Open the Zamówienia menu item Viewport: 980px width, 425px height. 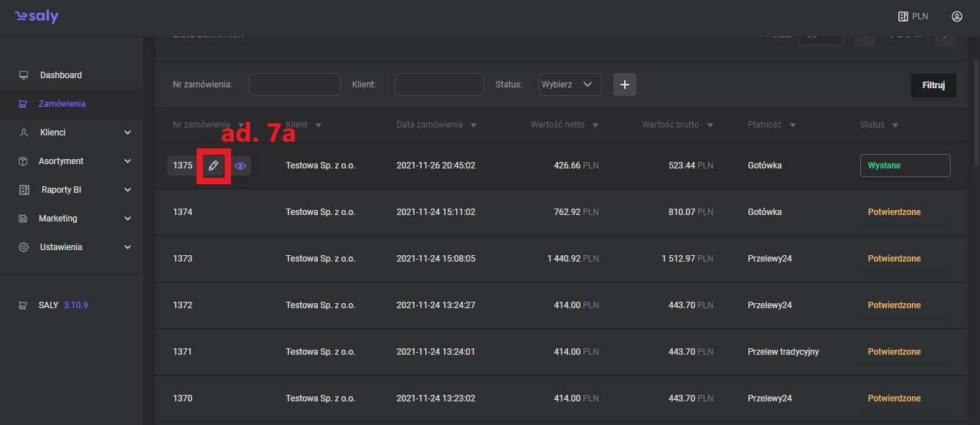coord(62,104)
